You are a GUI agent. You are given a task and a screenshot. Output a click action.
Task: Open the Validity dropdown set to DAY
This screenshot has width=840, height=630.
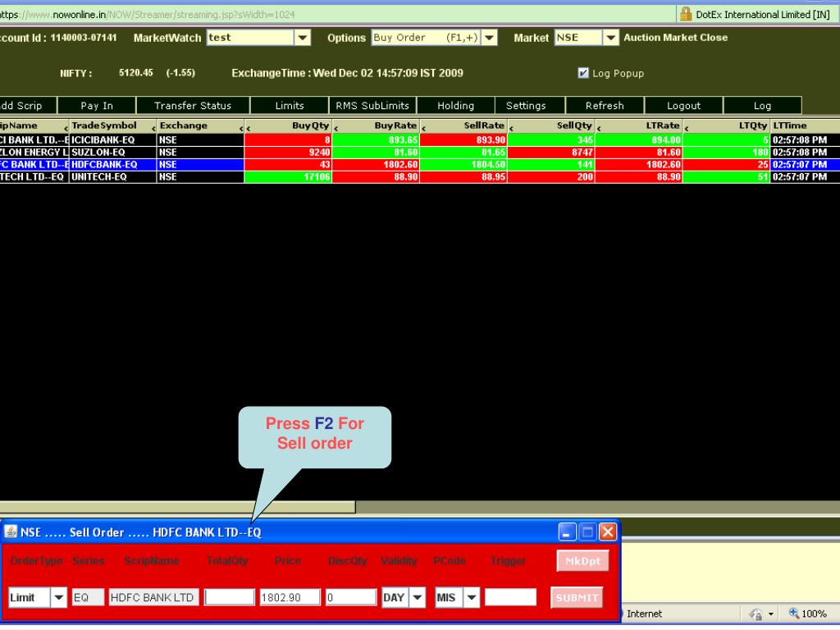click(418, 597)
